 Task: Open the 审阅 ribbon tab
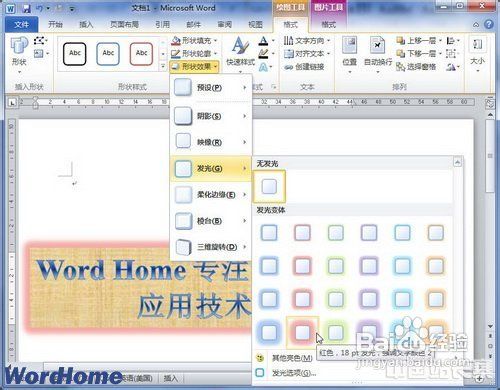pos(225,24)
